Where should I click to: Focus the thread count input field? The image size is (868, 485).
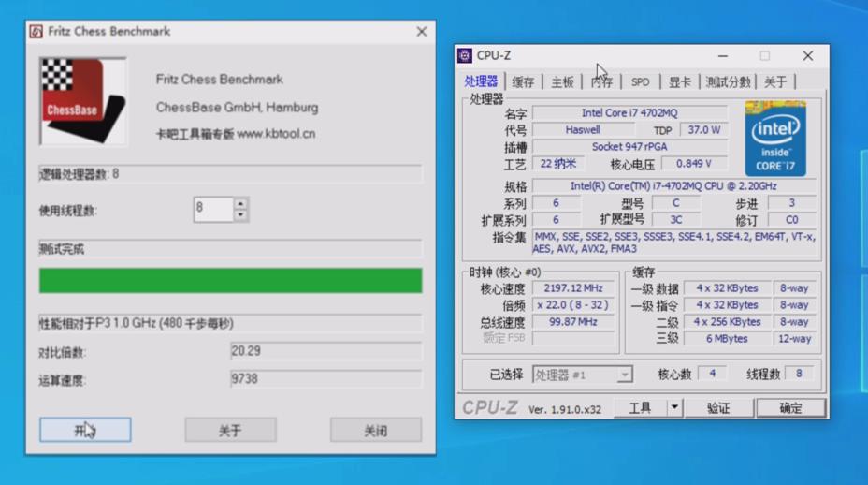(x=213, y=210)
